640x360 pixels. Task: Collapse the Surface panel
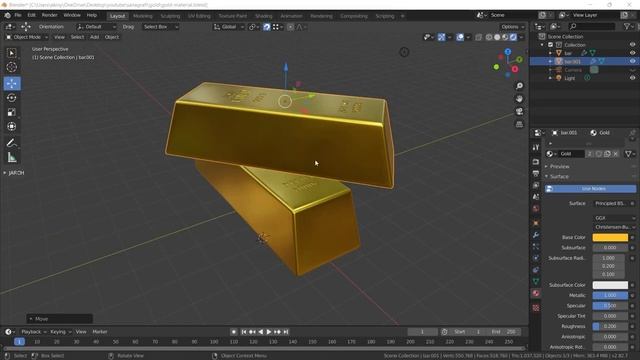(559, 176)
